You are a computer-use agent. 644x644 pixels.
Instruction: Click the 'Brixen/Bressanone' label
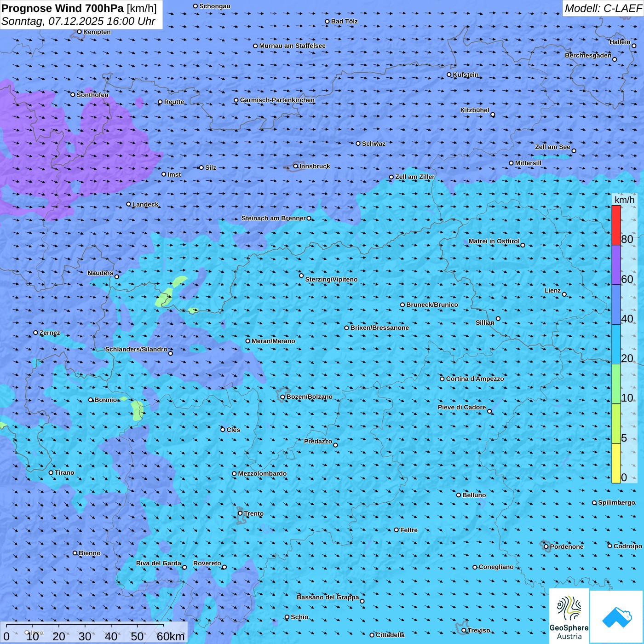[379, 328]
